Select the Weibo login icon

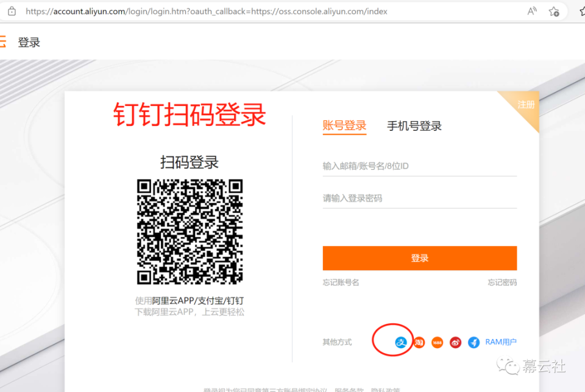tap(455, 342)
